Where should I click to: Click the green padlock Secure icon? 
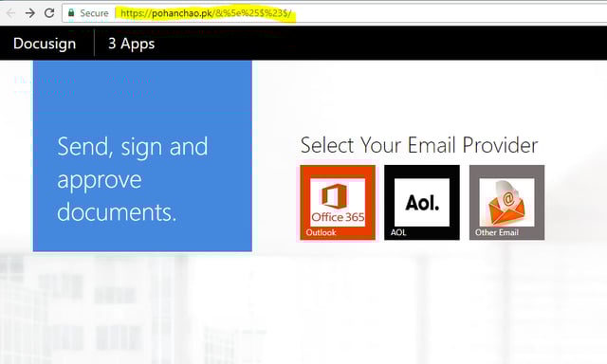71,12
